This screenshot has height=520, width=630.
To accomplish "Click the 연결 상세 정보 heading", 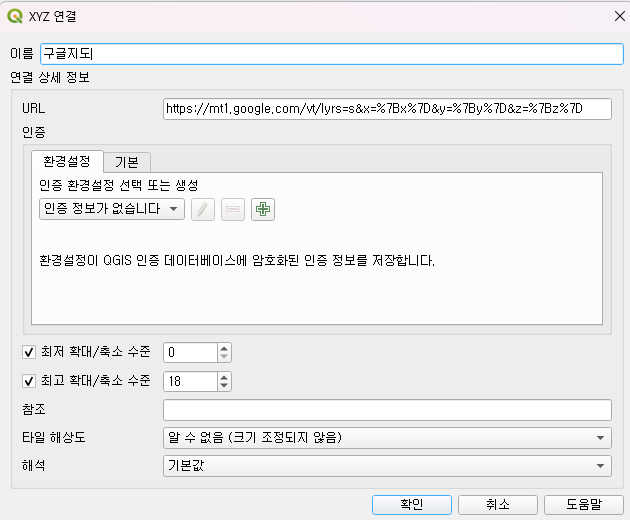I will coord(50,77).
